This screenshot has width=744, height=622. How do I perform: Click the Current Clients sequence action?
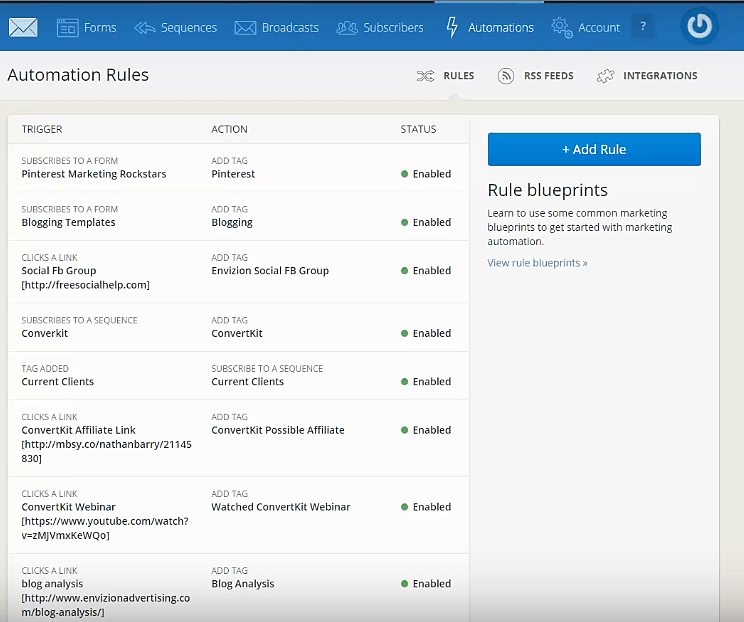tap(247, 382)
